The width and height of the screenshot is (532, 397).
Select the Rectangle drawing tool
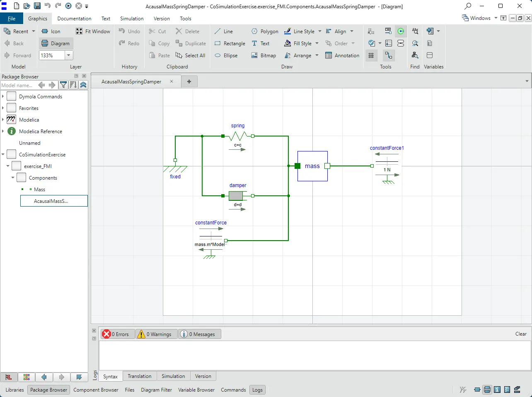(230, 43)
